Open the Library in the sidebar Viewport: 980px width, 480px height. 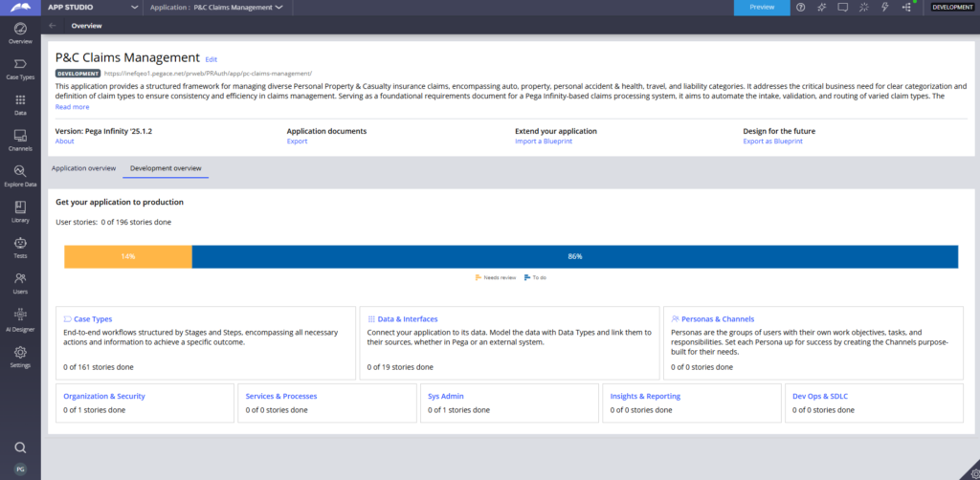tap(20, 212)
